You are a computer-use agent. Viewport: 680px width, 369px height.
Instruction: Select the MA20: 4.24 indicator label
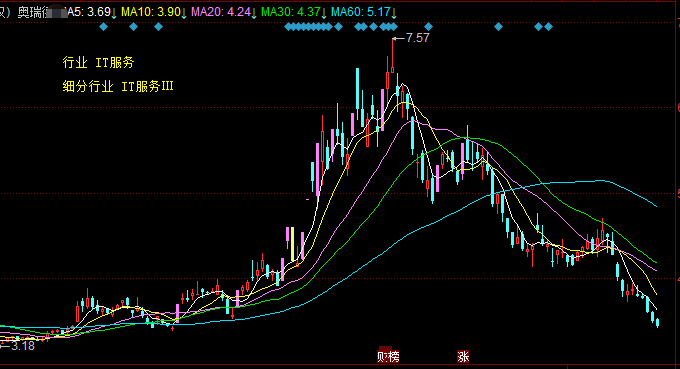coord(221,12)
